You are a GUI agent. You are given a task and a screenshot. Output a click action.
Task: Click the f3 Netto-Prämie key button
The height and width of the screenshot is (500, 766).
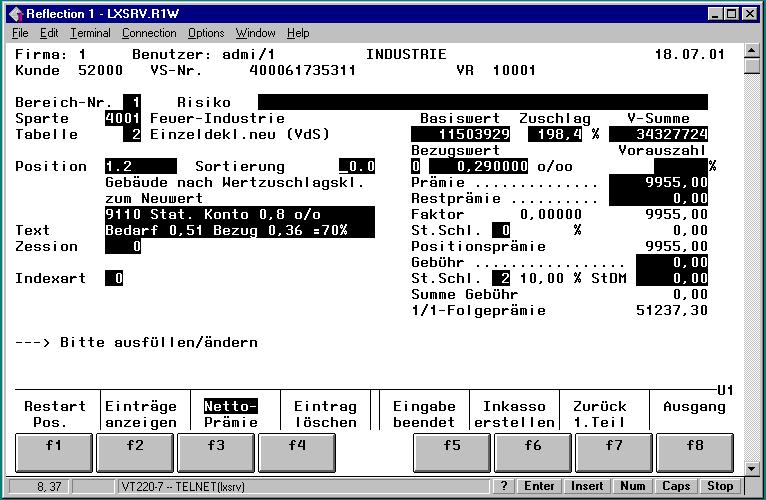(216, 453)
